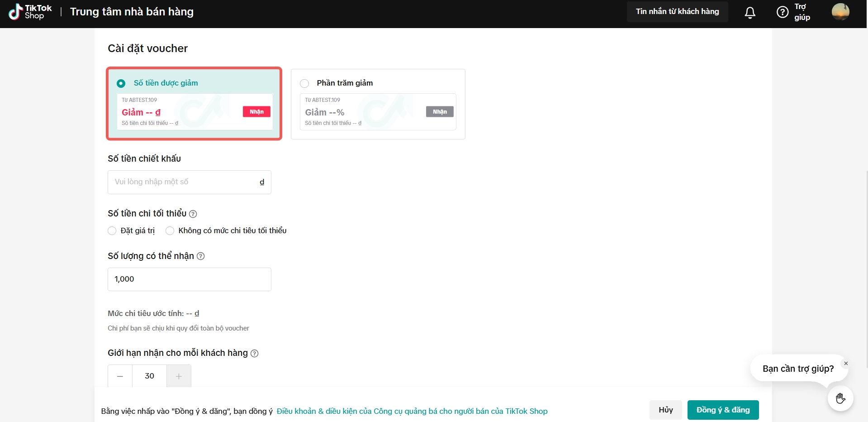
Task: Show info for Số lượng có thể nhận
Action: pyautogui.click(x=201, y=256)
